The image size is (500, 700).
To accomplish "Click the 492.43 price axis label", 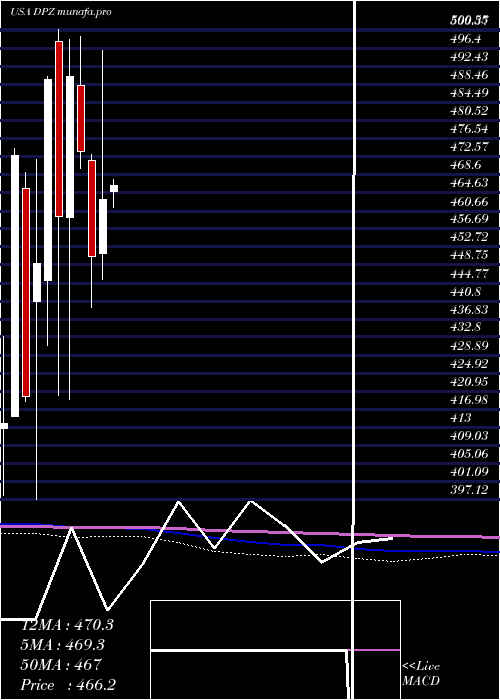I will click(x=469, y=57).
